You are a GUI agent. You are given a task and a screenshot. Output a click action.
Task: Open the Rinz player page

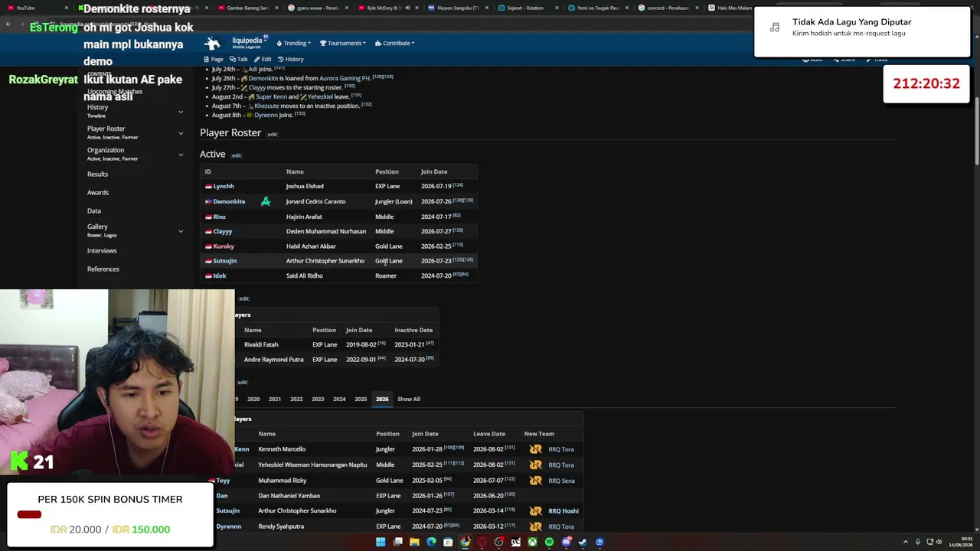tap(220, 217)
